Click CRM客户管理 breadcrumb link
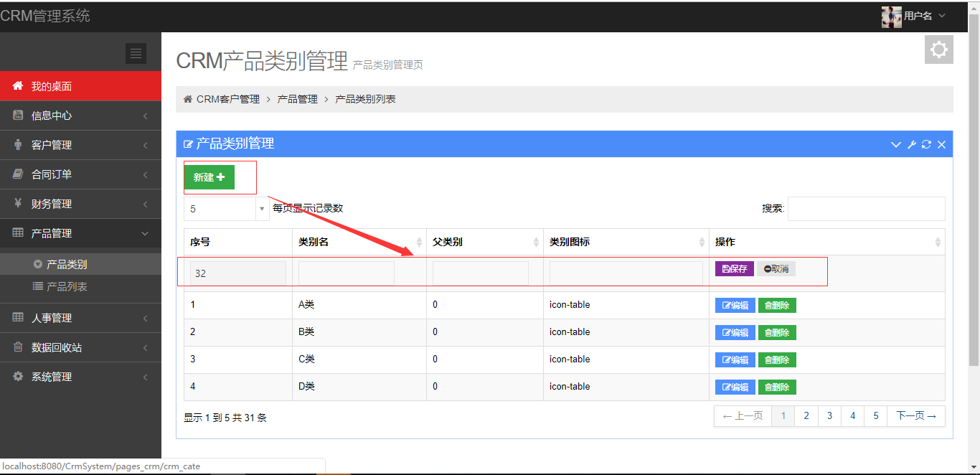The width and height of the screenshot is (980, 475). point(228,99)
